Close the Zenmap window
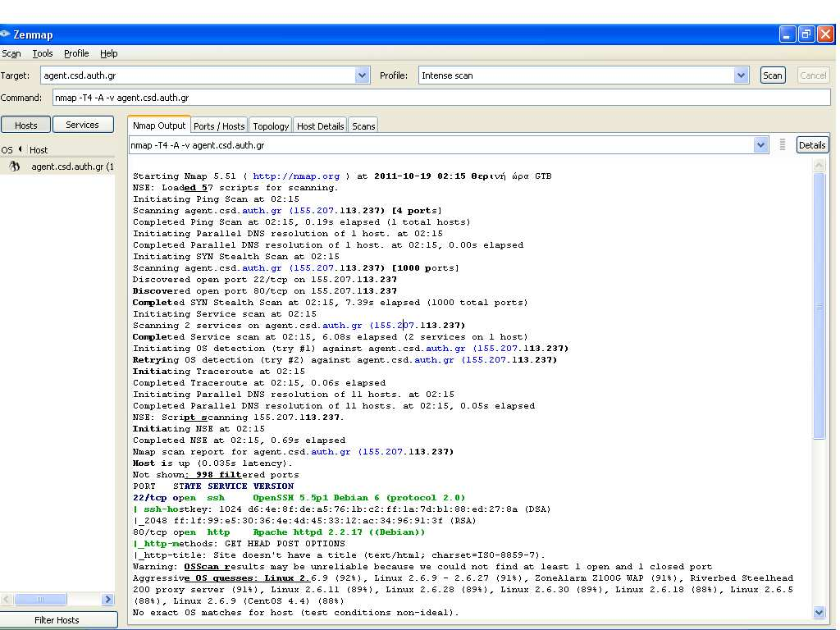Screen dimensions: 840x630 (825, 34)
